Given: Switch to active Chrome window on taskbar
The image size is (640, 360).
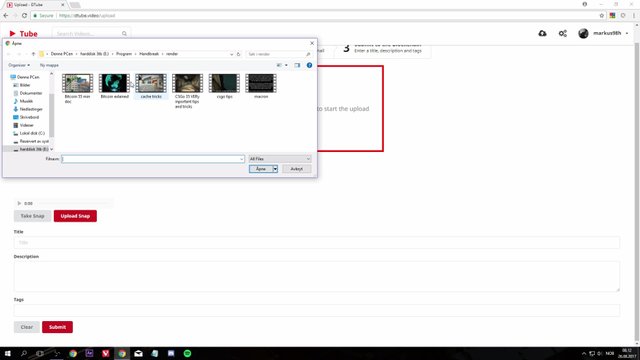Looking at the screenshot, I should tap(122, 353).
